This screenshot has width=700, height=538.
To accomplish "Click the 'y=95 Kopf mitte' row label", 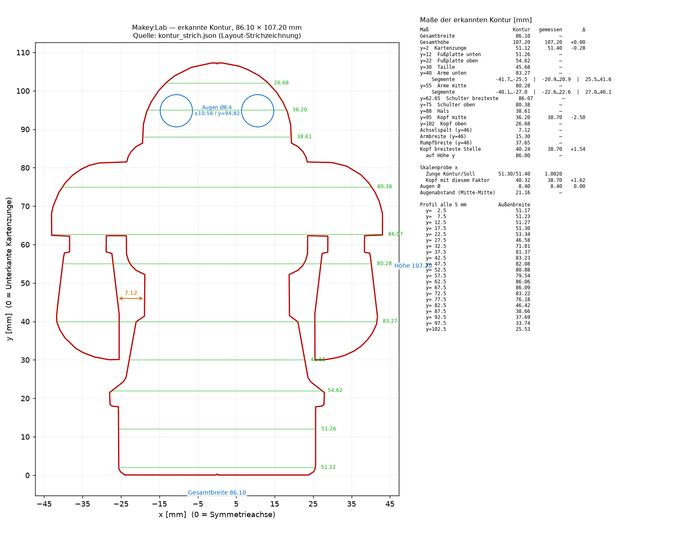I will 443,117.
